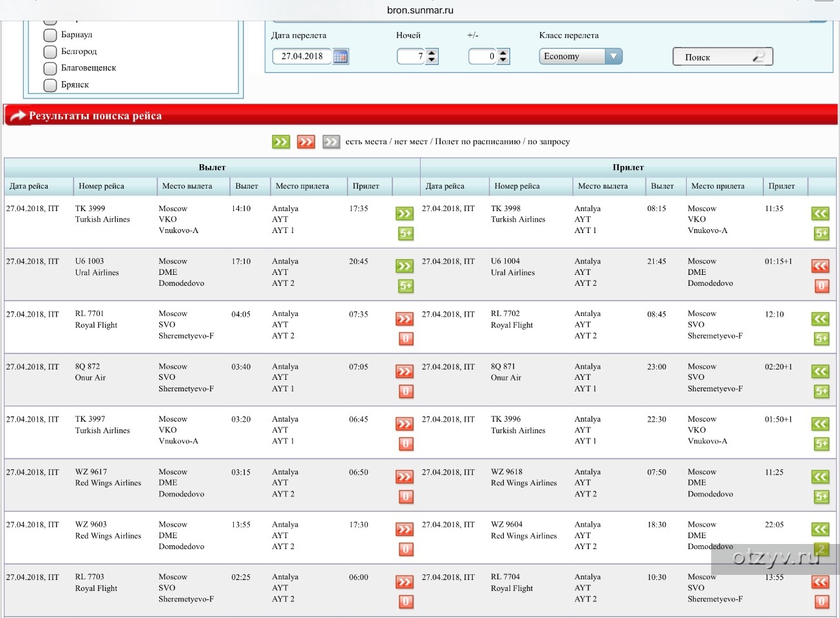This screenshot has width=840, height=618.
Task: Click red arrow for return RL 7704
Action: click(820, 582)
